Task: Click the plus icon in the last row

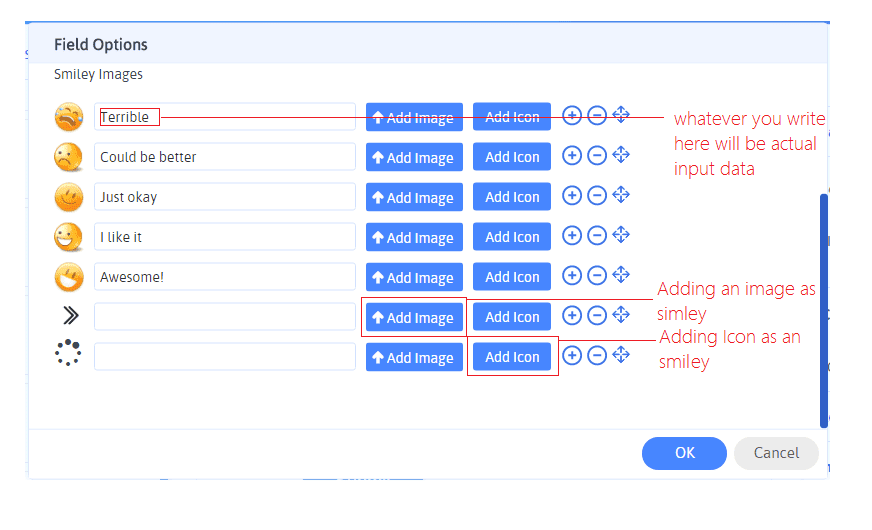Action: point(572,356)
